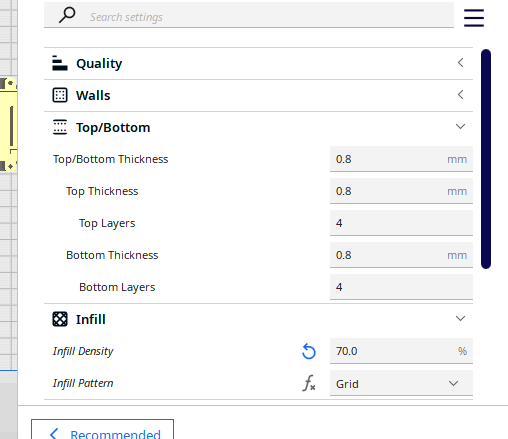This screenshot has width=508, height=439.
Task: Reset Infill Density with the revert arrow
Action: (x=309, y=351)
